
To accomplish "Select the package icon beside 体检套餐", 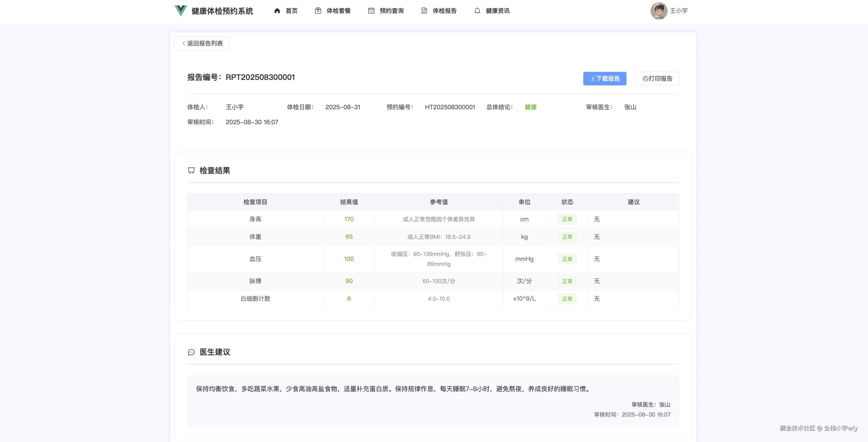I will [x=318, y=11].
